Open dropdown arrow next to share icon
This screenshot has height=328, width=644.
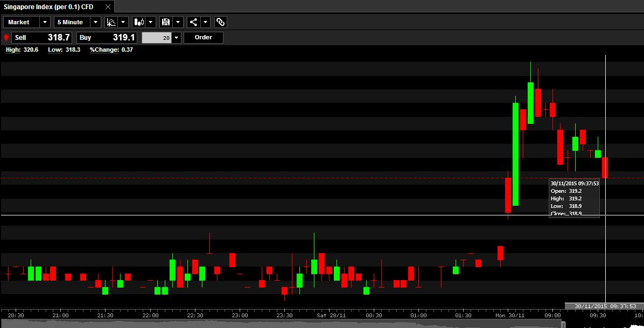[205, 22]
